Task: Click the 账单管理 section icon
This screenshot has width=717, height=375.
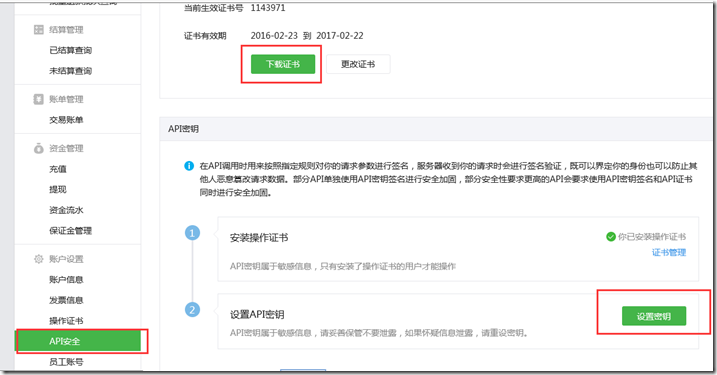Action: pyautogui.click(x=38, y=99)
